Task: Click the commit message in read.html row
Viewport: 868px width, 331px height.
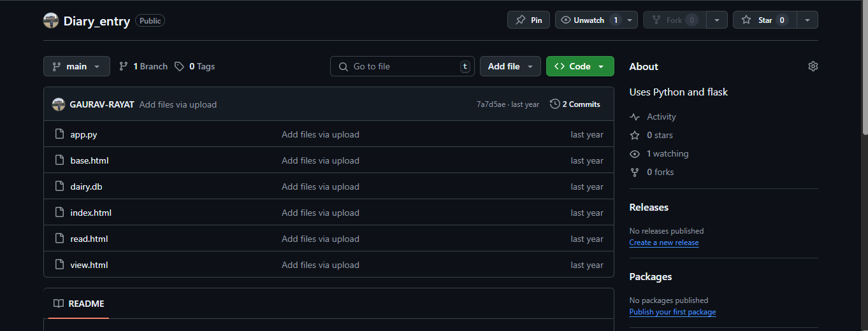Action: (321, 239)
